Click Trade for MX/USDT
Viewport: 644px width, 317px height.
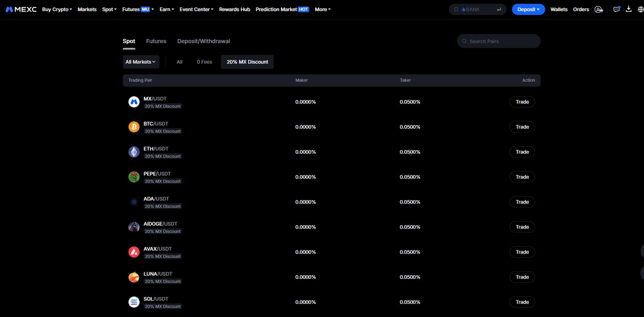[x=522, y=102]
